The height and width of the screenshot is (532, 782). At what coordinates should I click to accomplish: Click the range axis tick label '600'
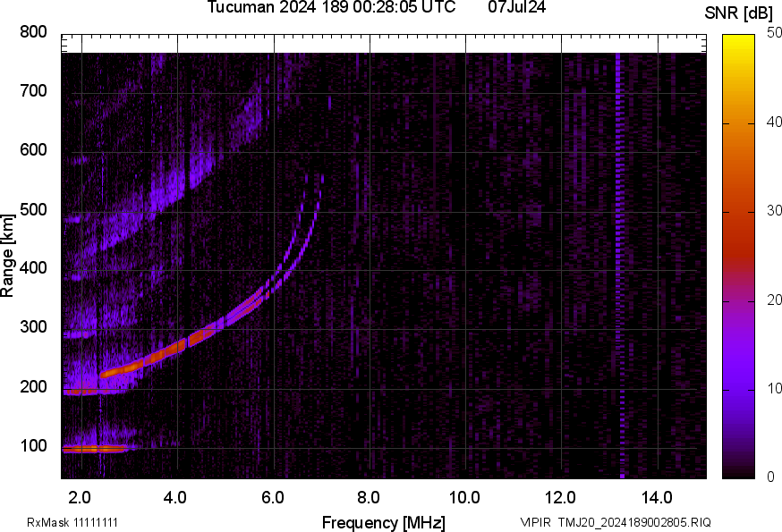tap(33, 150)
